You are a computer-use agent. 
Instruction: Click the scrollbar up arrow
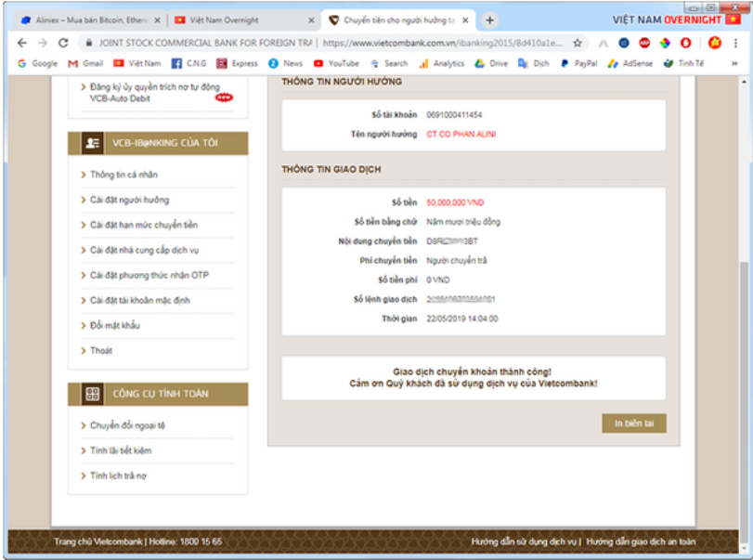pos(744,82)
